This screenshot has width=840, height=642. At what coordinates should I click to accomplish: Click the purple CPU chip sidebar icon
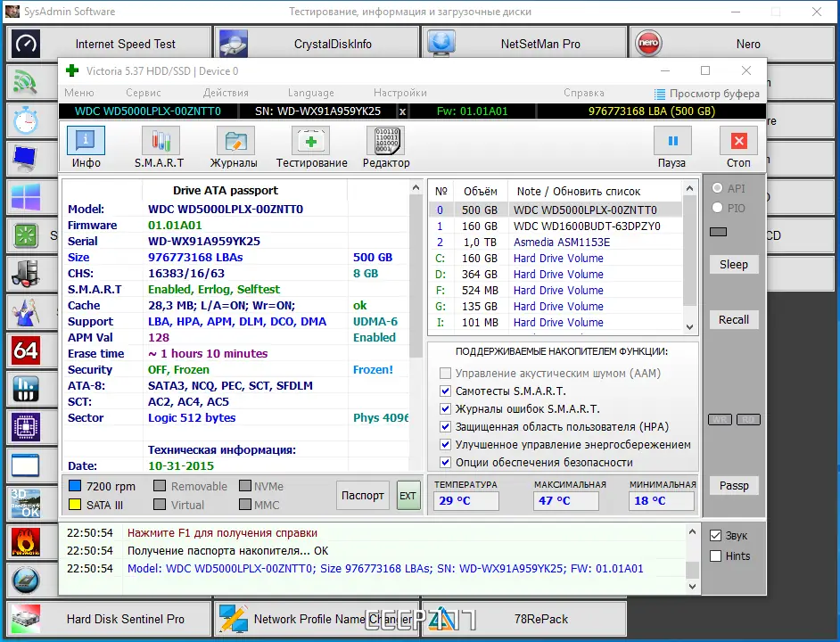[x=25, y=427]
